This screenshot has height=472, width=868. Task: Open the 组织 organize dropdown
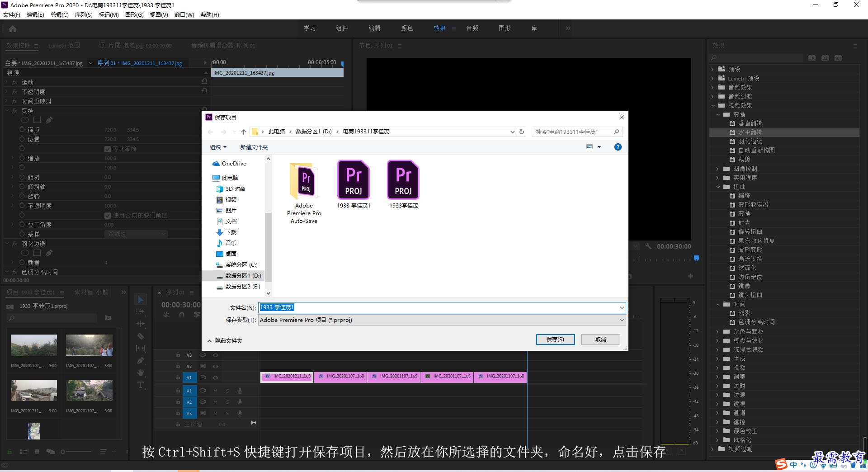pyautogui.click(x=218, y=147)
